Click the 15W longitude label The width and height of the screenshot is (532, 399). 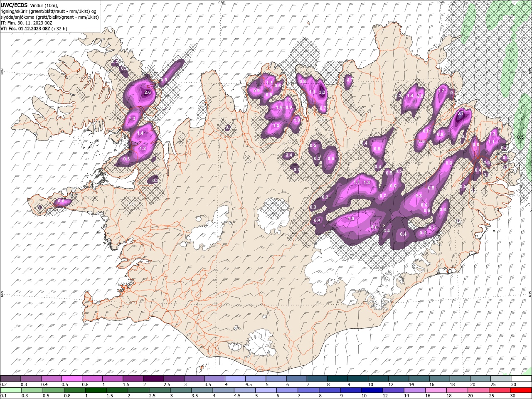pos(440,2)
